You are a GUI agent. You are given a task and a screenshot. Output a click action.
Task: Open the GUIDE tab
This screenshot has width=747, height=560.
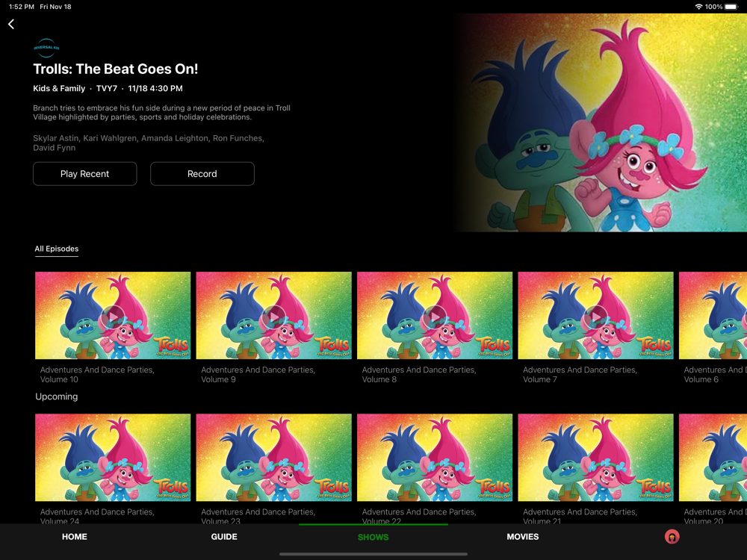(224, 537)
